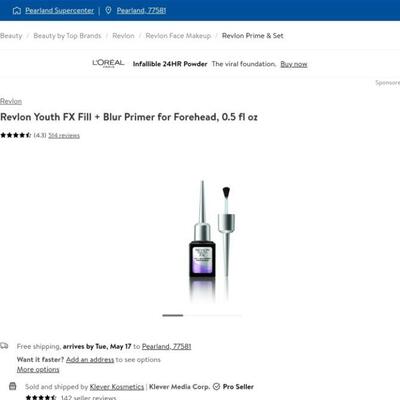This screenshot has height=400, width=400.
Task: Click the location pin icon in header
Action: [x=108, y=10]
